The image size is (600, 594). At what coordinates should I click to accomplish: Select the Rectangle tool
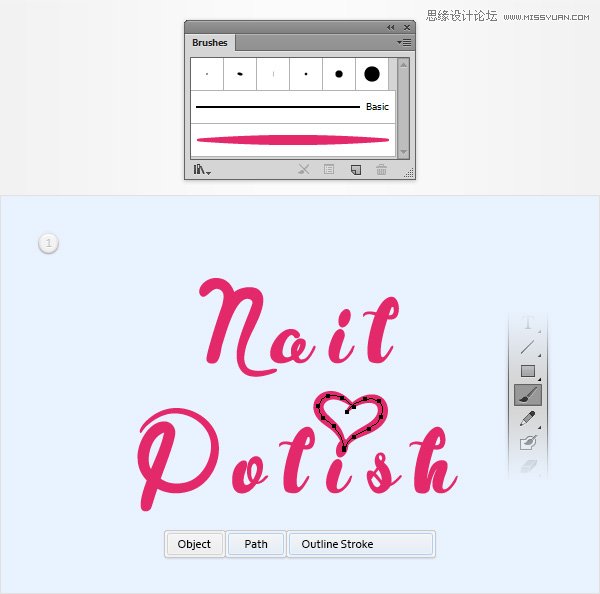click(x=528, y=371)
